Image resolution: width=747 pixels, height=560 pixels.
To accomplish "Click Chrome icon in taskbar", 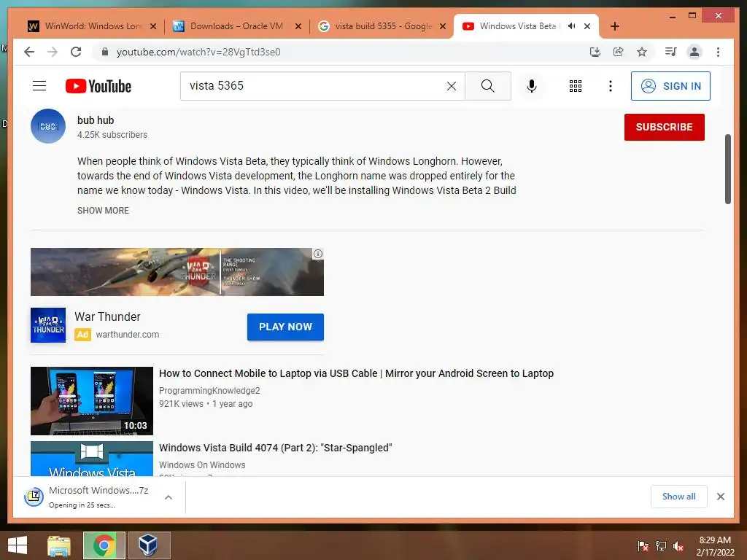I will point(104,545).
